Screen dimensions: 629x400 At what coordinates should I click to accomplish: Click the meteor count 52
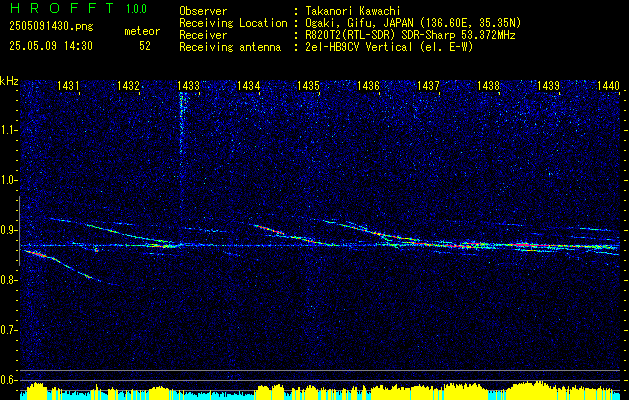click(145, 46)
